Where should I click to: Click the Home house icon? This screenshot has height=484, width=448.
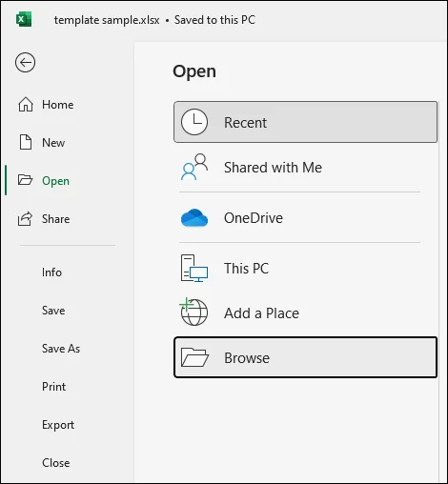coord(26,104)
